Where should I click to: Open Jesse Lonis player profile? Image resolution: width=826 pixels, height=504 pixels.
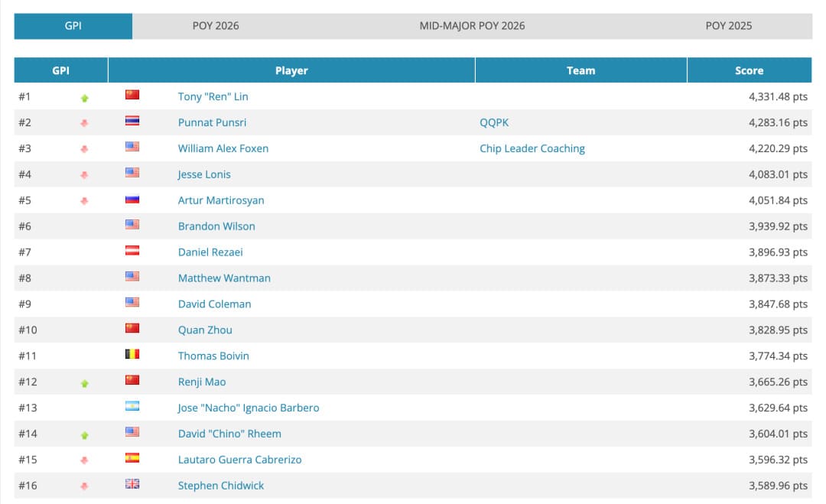[x=204, y=174]
